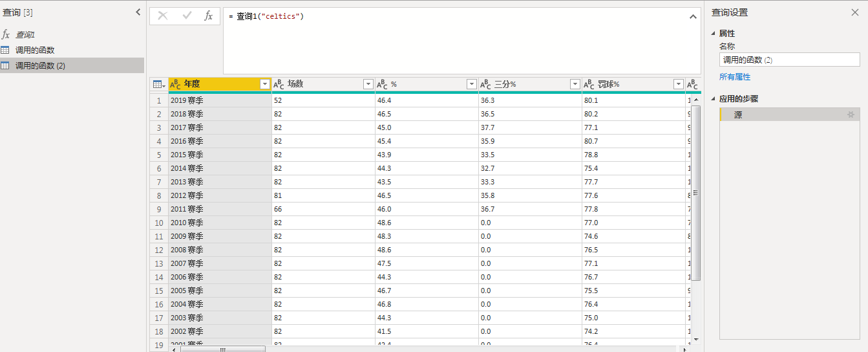Expand the formula bar with the chevron
Image resolution: width=868 pixels, height=352 pixels.
pos(693,16)
